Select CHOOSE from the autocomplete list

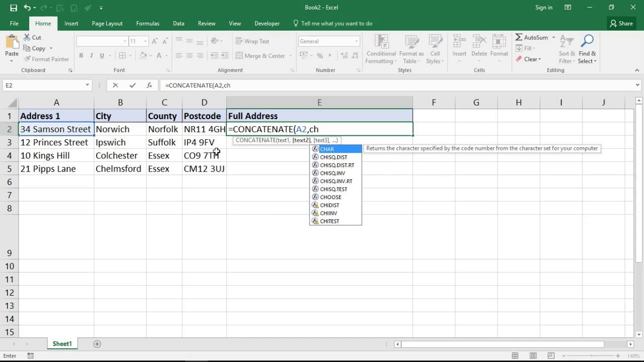(331, 197)
